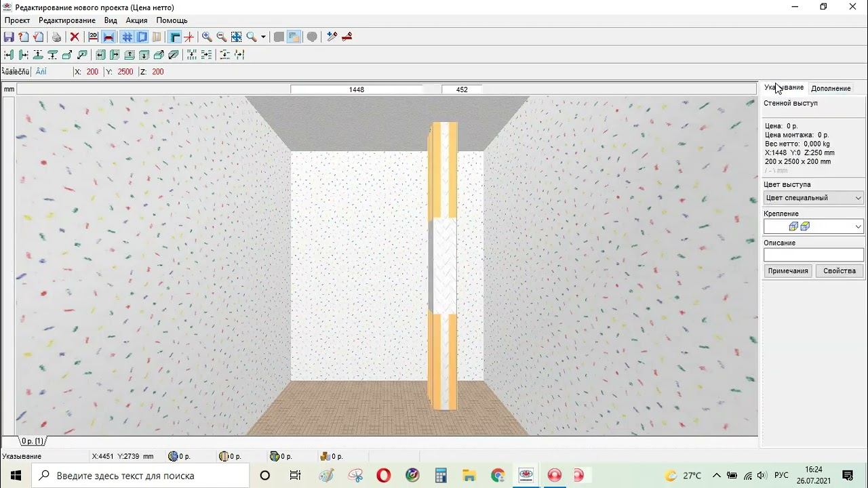Open the Windows notification center icon
Image resolution: width=868 pixels, height=488 pixels.
[x=848, y=475]
